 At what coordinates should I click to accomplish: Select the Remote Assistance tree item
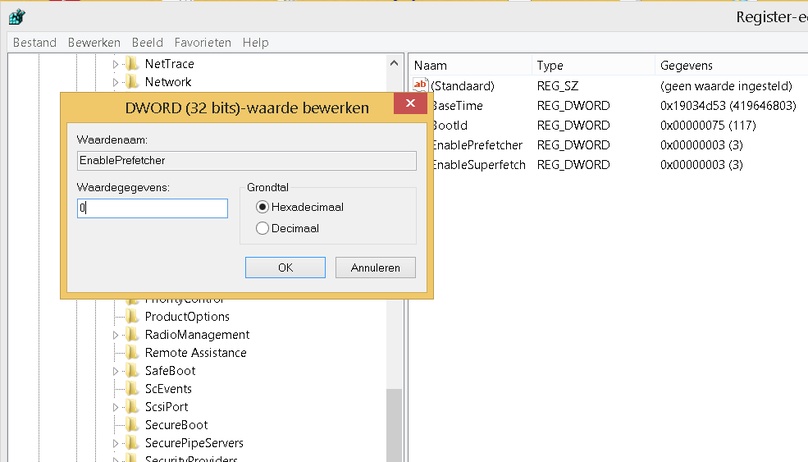(x=195, y=353)
